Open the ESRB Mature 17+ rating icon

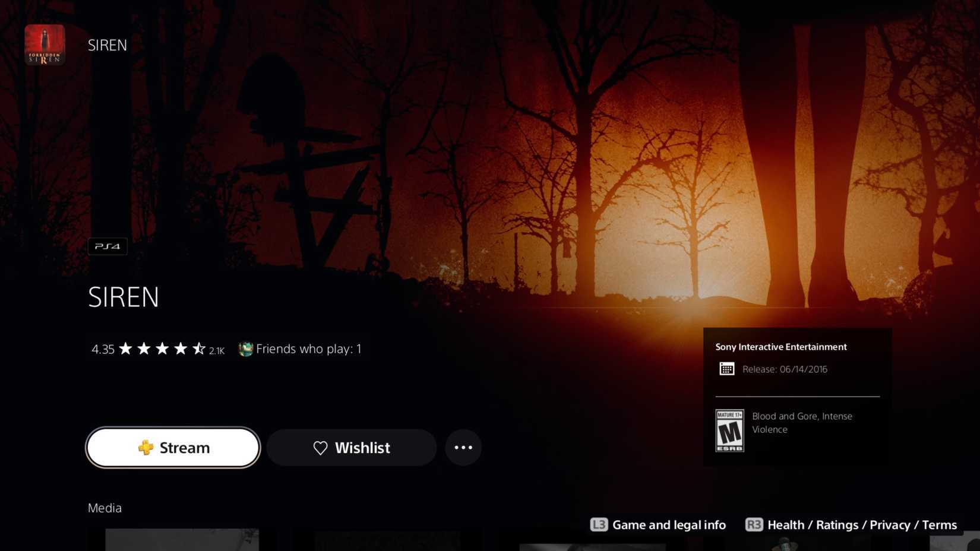click(x=729, y=430)
